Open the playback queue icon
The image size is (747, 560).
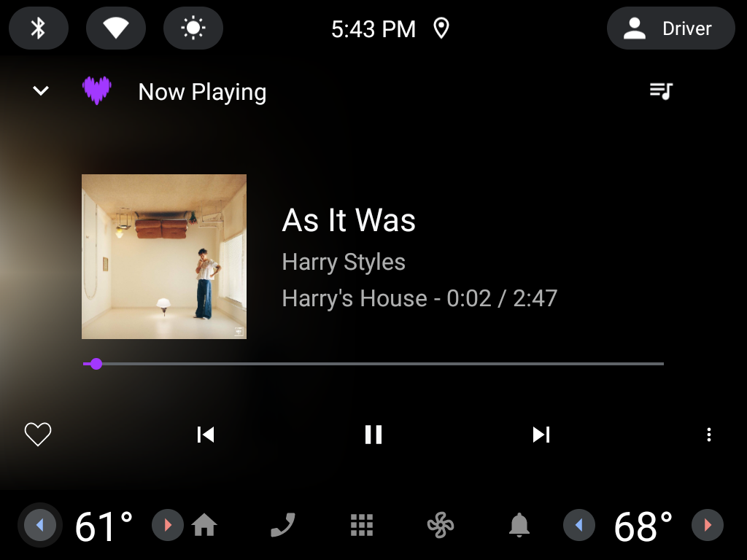click(661, 91)
